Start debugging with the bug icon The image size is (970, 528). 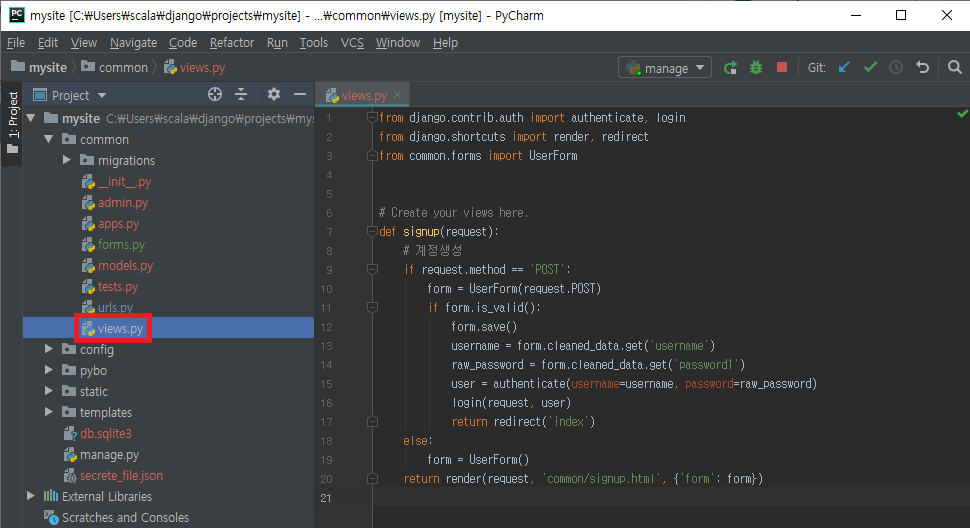point(756,68)
